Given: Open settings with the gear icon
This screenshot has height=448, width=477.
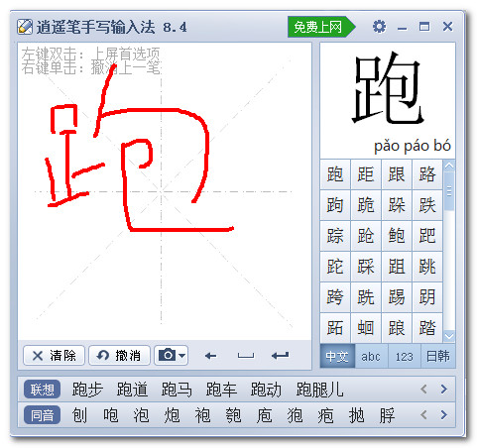Looking at the screenshot, I should [x=379, y=27].
